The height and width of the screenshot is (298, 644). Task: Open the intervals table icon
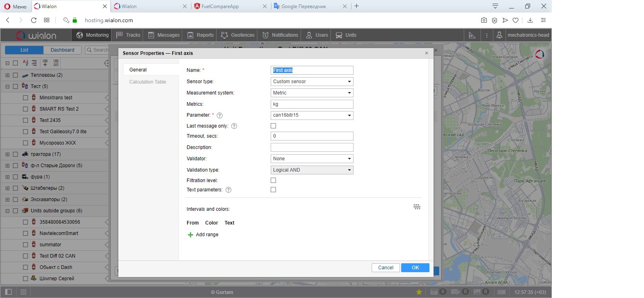click(x=417, y=207)
